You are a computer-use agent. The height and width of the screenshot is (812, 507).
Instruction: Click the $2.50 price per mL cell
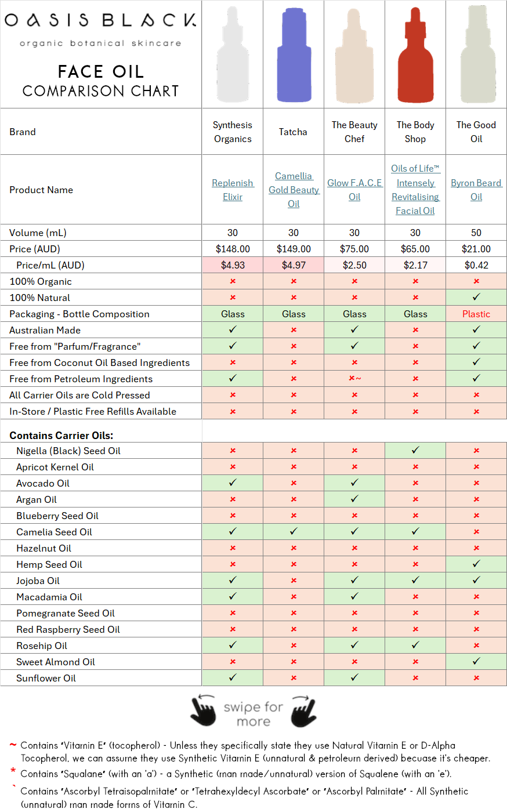[x=354, y=265]
